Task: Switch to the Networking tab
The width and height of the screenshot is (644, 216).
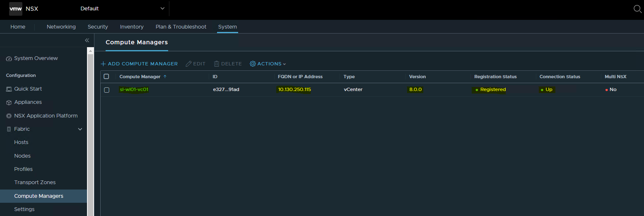Action: pyautogui.click(x=61, y=26)
